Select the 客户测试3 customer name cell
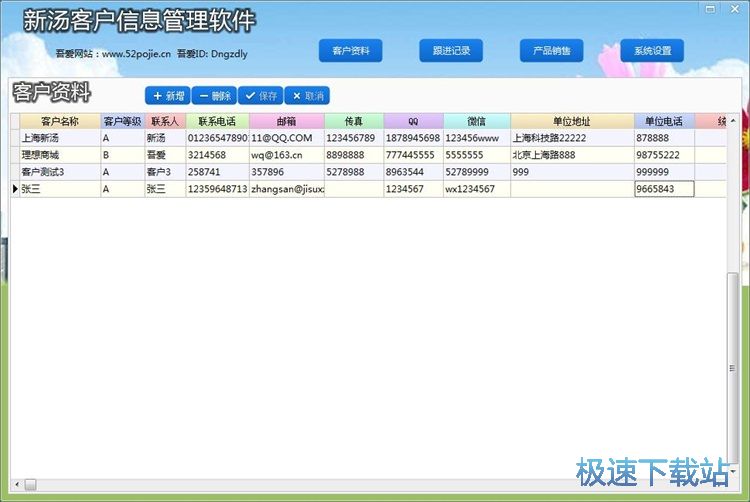This screenshot has height=502, width=750. [x=60, y=172]
